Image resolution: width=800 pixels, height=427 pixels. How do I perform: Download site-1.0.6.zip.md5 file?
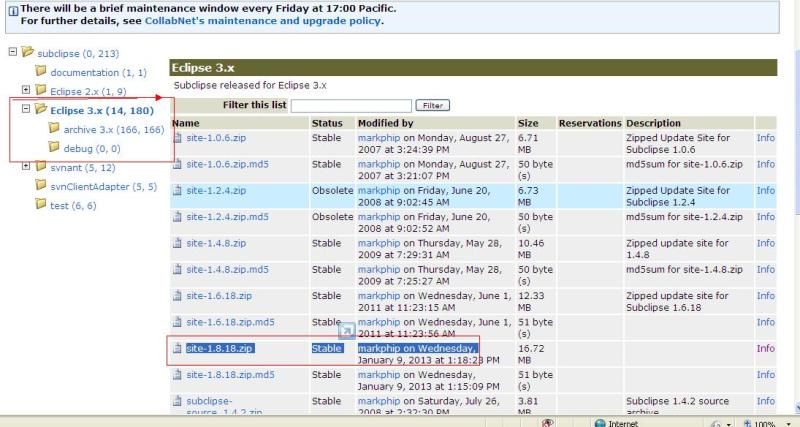(227, 164)
